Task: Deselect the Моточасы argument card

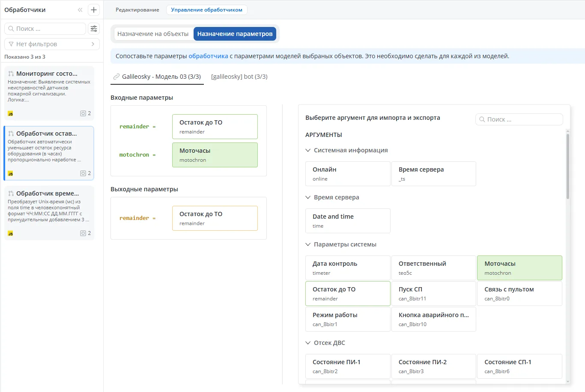Action: (x=519, y=267)
